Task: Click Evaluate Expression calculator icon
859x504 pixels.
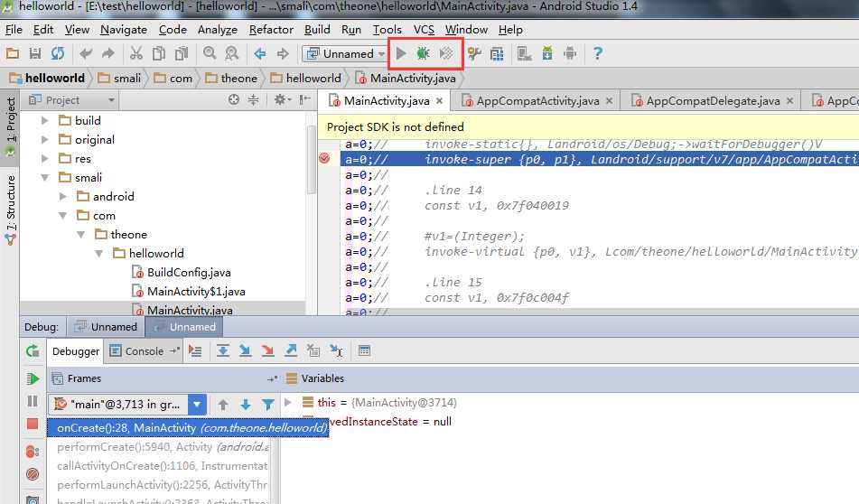Action: coord(364,350)
